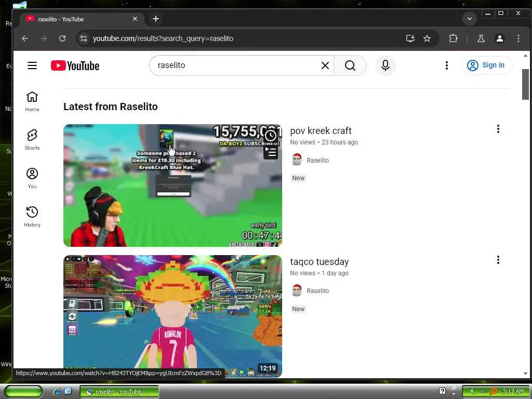Click Raselito avatar under pov kreek craft
Viewport: 532px width, 399px height.
tap(297, 160)
